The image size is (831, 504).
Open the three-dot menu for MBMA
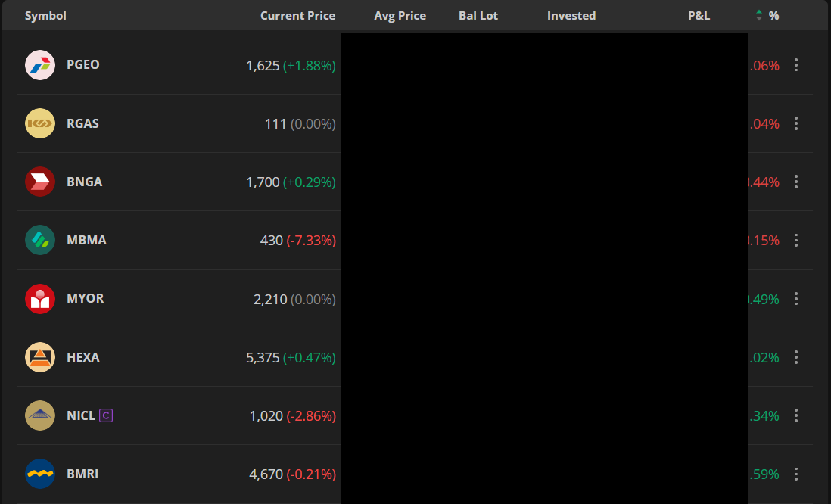[795, 241]
